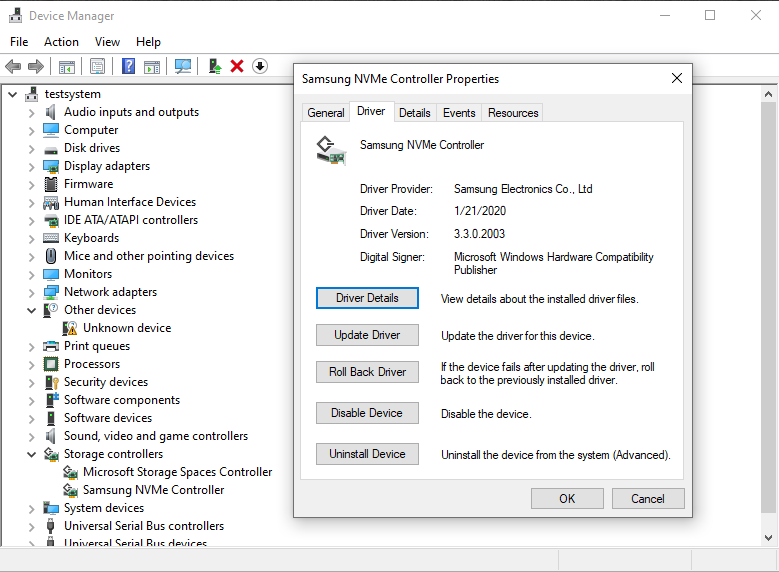Click the Back arrow toolbar icon
Image resolution: width=779 pixels, height=572 pixels.
(x=13, y=66)
